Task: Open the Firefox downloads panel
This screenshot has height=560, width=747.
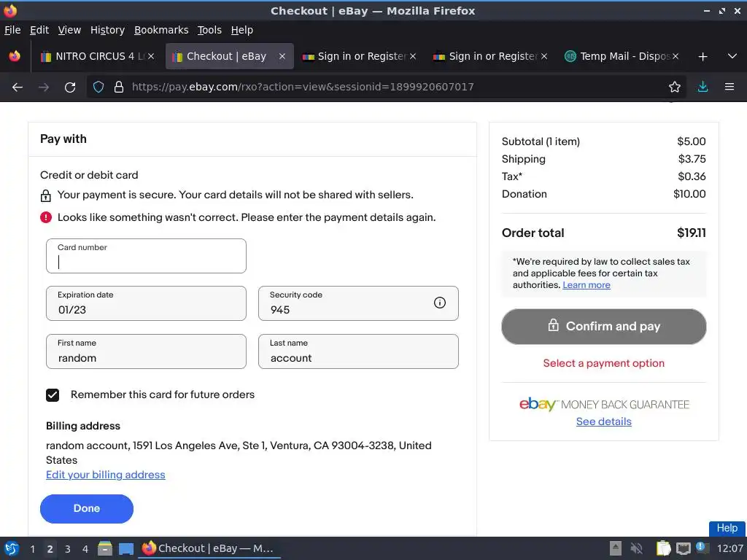Action: [x=703, y=87]
